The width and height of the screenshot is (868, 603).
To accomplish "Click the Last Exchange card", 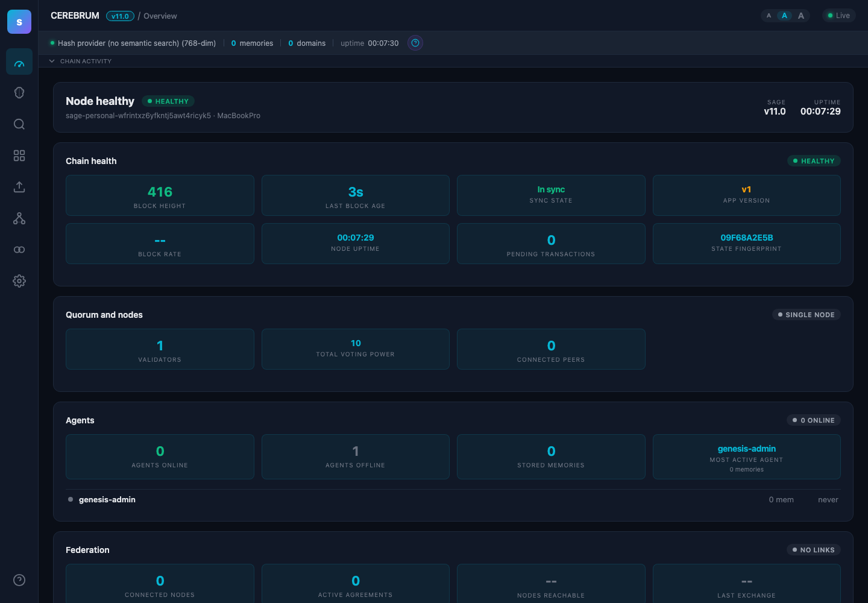I will point(747,584).
